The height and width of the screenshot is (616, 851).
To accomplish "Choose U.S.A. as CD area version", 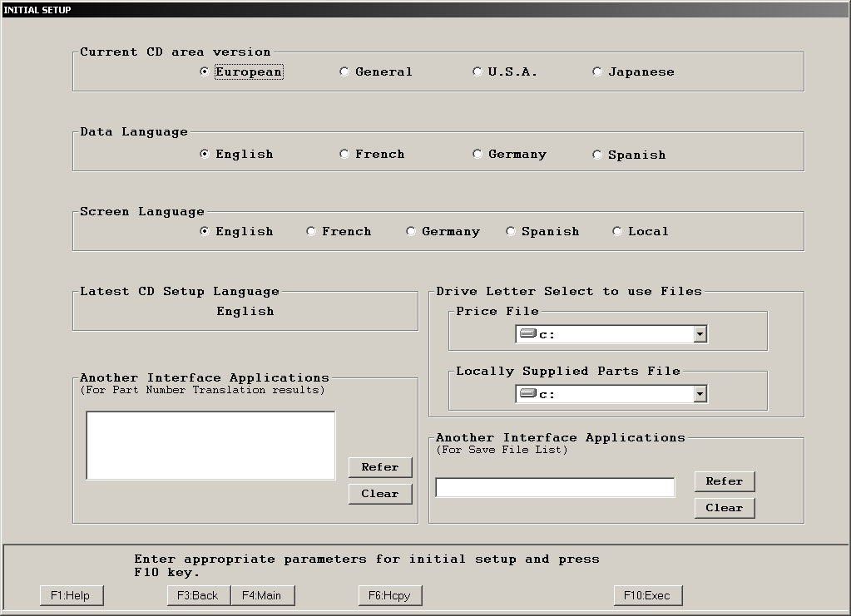I will click(x=477, y=72).
